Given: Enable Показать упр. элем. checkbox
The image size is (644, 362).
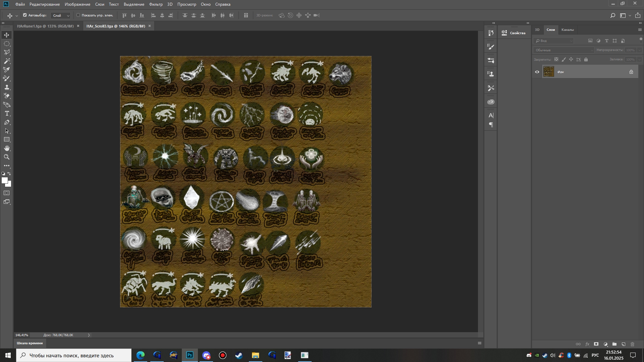Looking at the screenshot, I should click(x=78, y=15).
